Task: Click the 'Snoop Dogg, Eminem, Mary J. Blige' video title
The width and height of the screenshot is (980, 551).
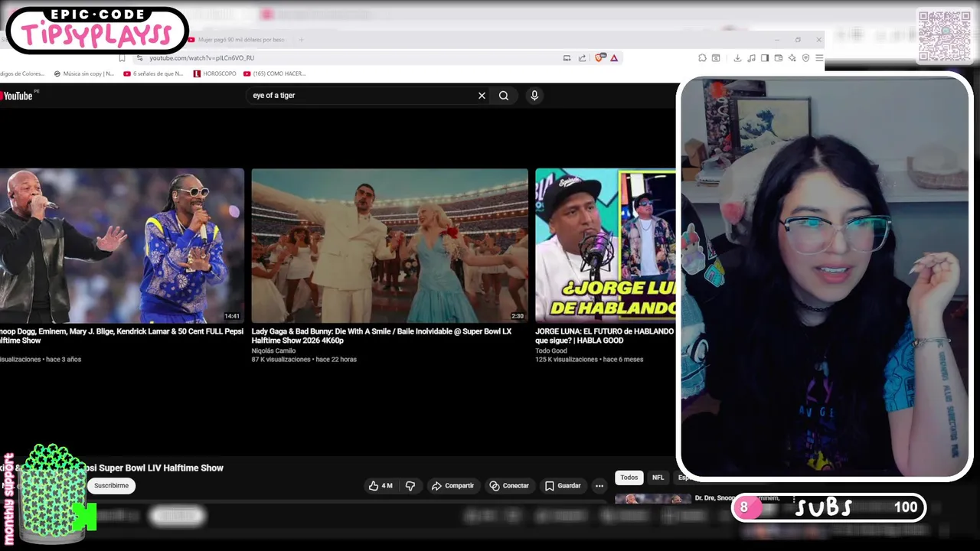Action: (122, 336)
